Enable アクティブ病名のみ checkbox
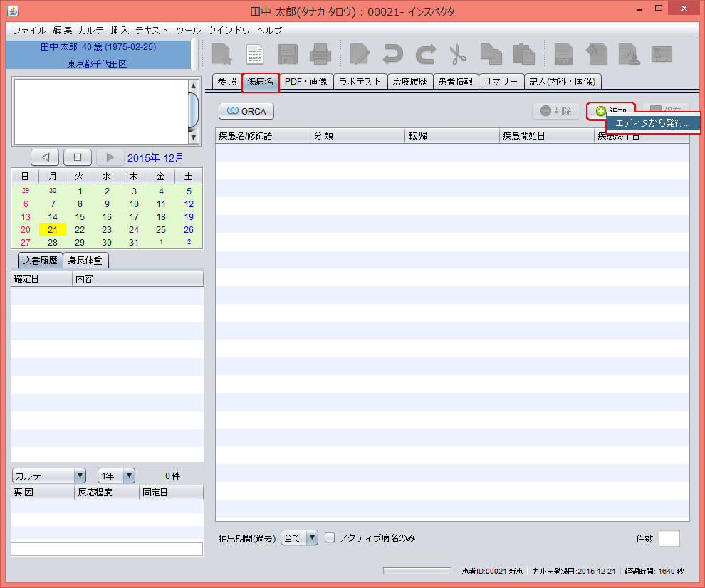Image resolution: width=705 pixels, height=588 pixels. tap(330, 538)
